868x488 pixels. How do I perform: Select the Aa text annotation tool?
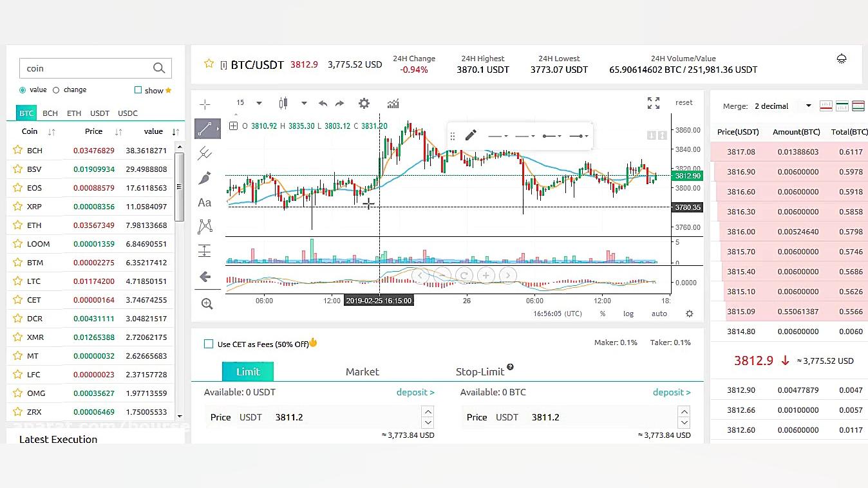pyautogui.click(x=205, y=202)
